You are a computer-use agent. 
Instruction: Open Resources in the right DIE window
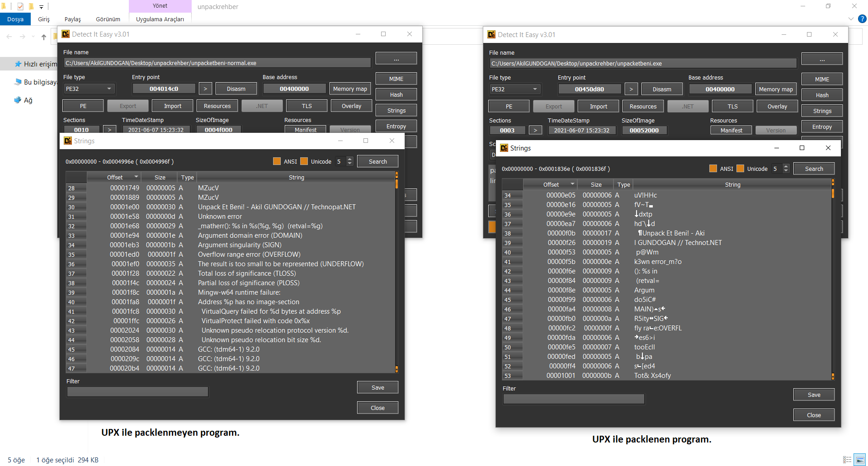[x=643, y=106]
